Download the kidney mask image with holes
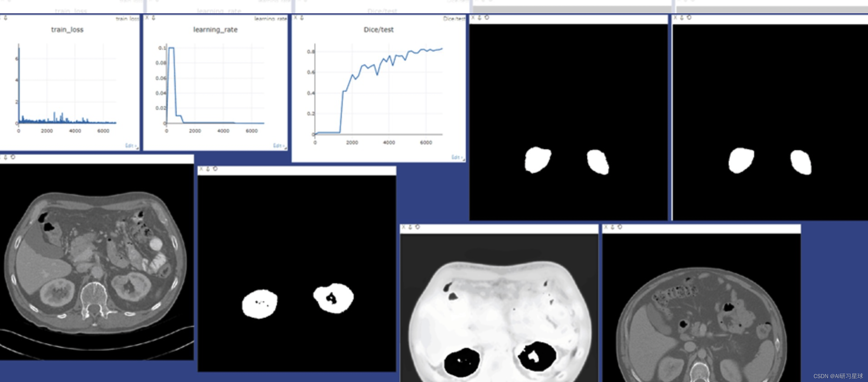The width and height of the screenshot is (868, 382). pyautogui.click(x=208, y=169)
